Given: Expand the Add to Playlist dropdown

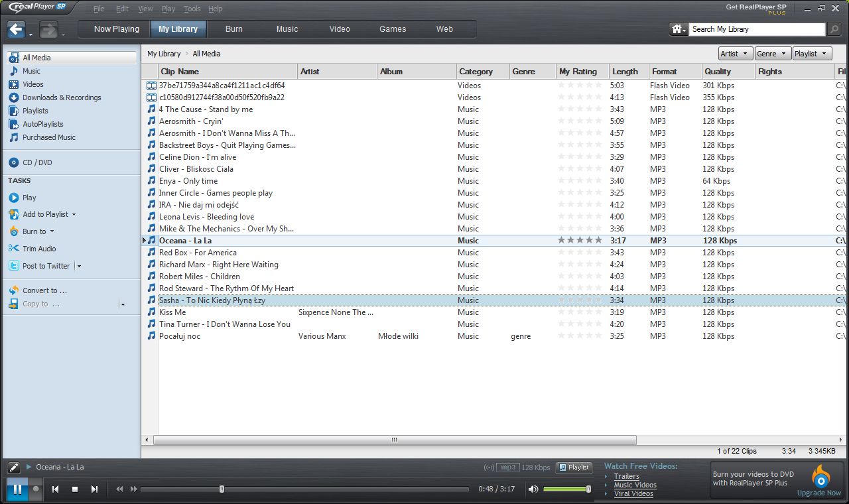Looking at the screenshot, I should click(x=74, y=214).
